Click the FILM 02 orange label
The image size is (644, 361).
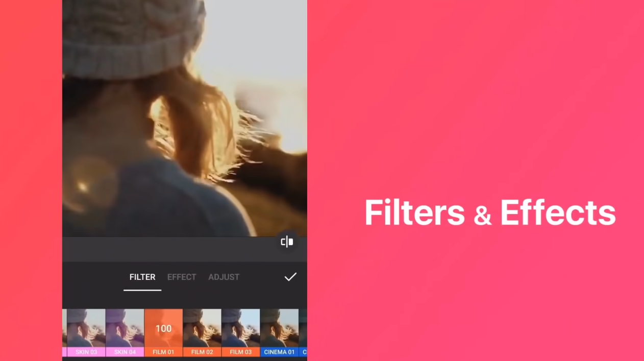202,352
